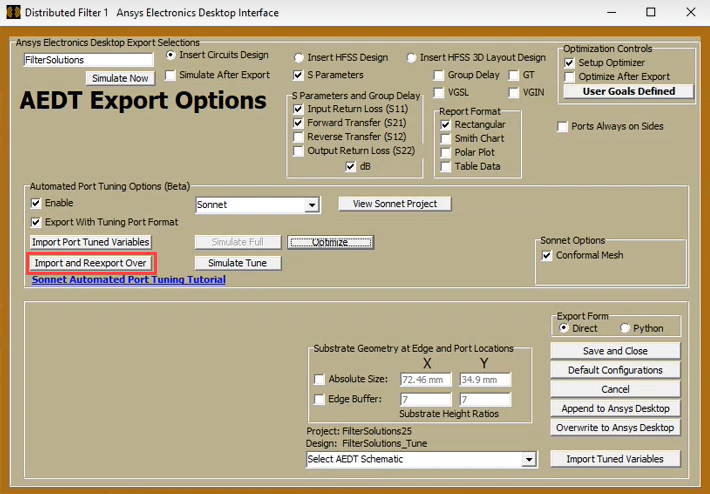Toggle the Smith Chart report format
This screenshot has height=494, width=710.
pos(446,139)
